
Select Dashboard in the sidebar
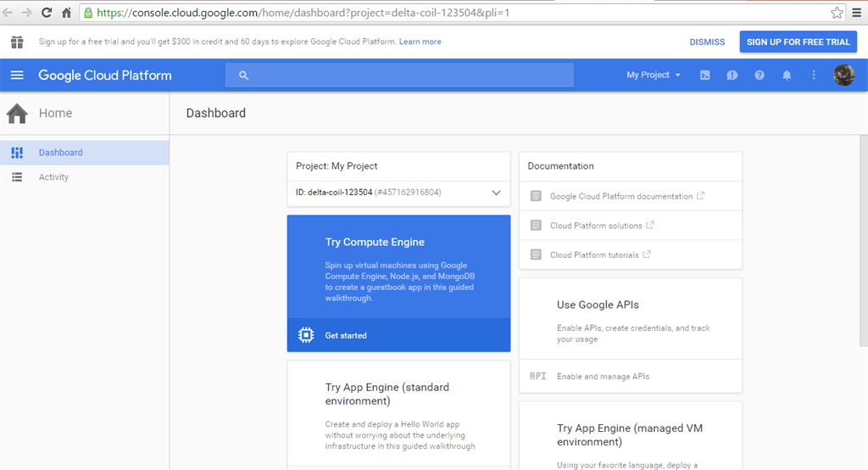point(60,153)
